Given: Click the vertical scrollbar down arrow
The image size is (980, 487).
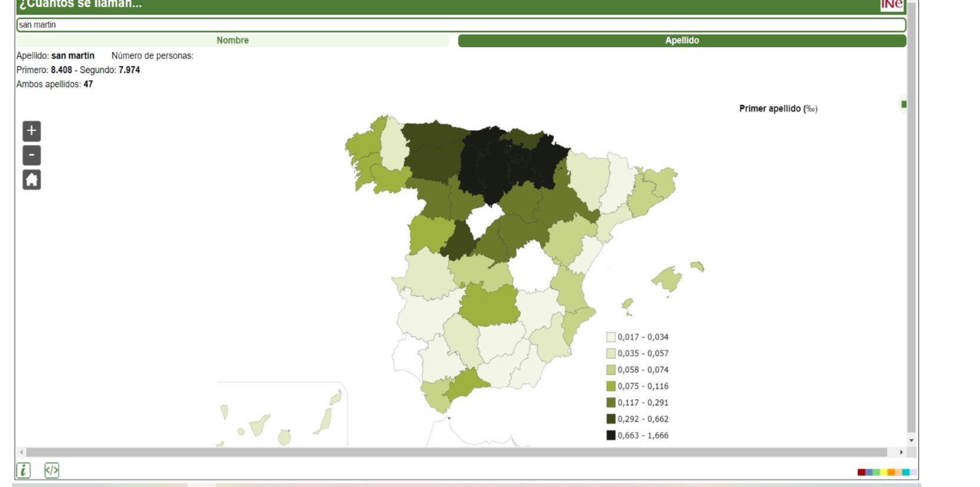Looking at the screenshot, I should [911, 440].
